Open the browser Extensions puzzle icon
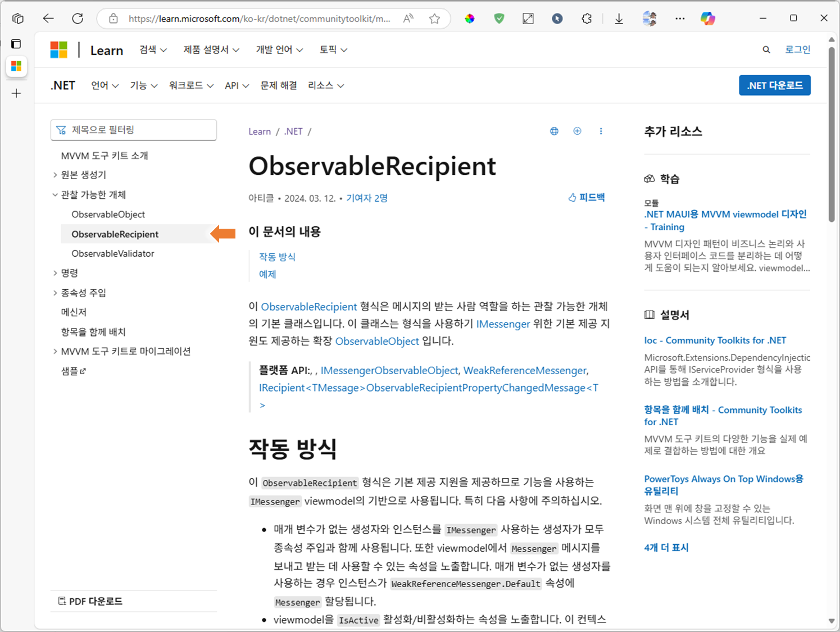This screenshot has width=840, height=632. (x=587, y=19)
